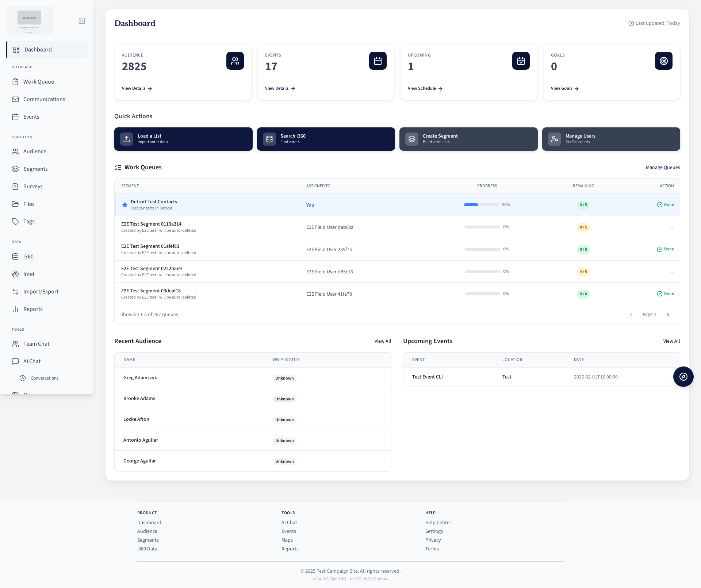
Task: Click Manage Queues link
Action: click(x=663, y=168)
